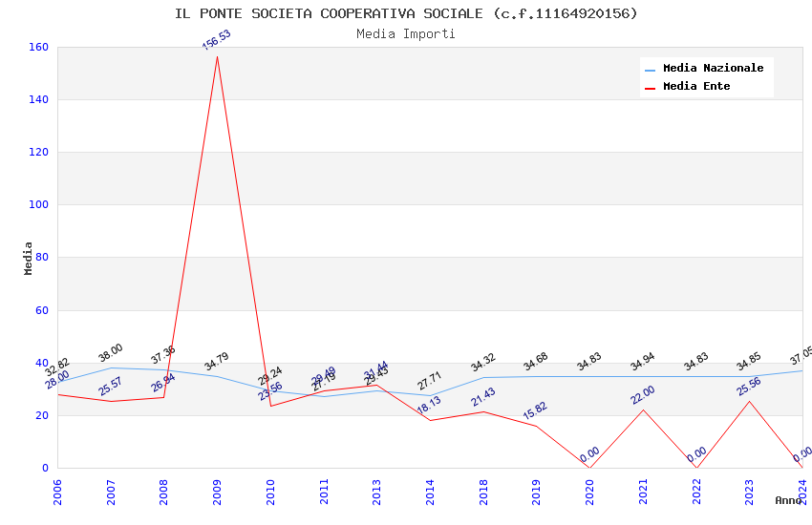Image resolution: width=812 pixels, height=525 pixels.
Task: Click the vertical Media axis title
Action: pyautogui.click(x=28, y=258)
